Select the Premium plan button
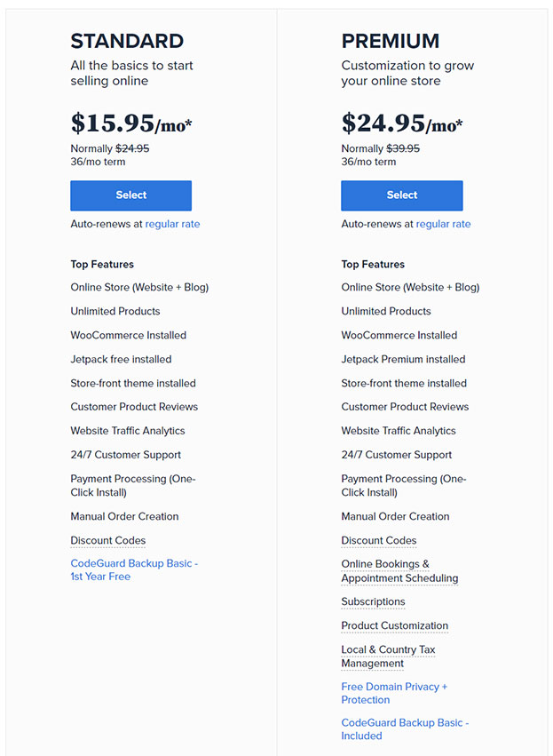 pyautogui.click(x=402, y=195)
